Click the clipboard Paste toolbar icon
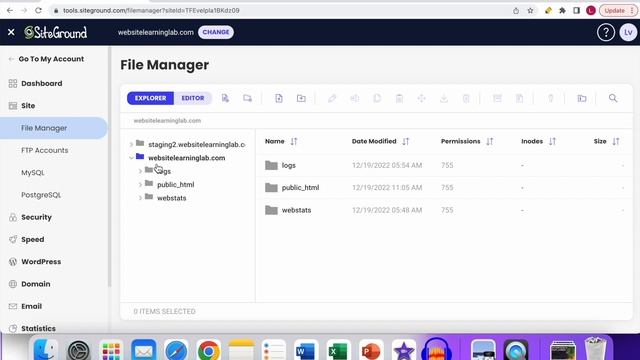640x360 pixels. (x=400, y=98)
